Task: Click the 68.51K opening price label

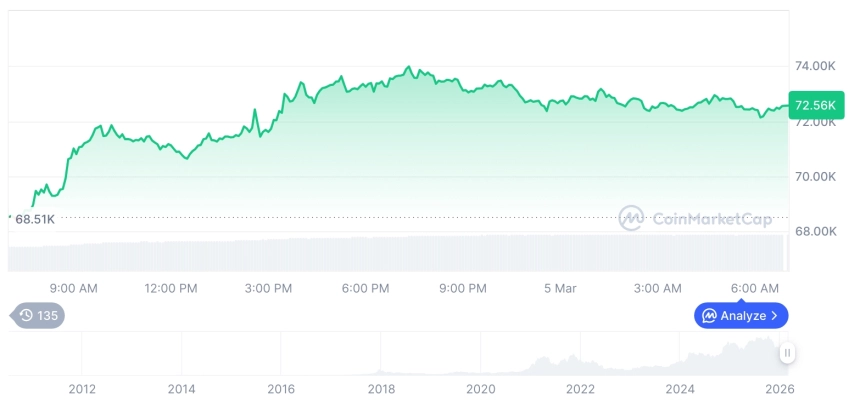Action: tap(34, 219)
